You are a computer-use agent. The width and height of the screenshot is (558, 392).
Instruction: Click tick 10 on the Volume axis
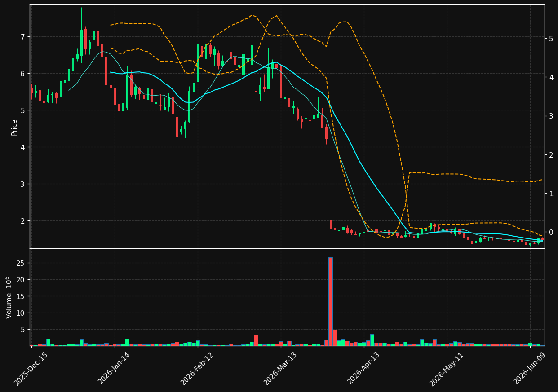(x=21, y=313)
